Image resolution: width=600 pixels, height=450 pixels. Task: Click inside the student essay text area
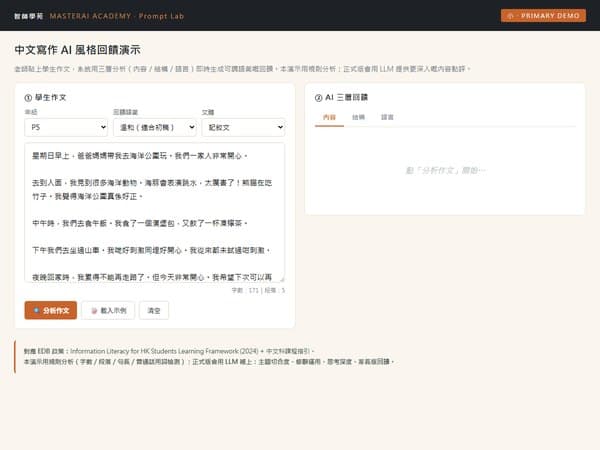pos(155,212)
